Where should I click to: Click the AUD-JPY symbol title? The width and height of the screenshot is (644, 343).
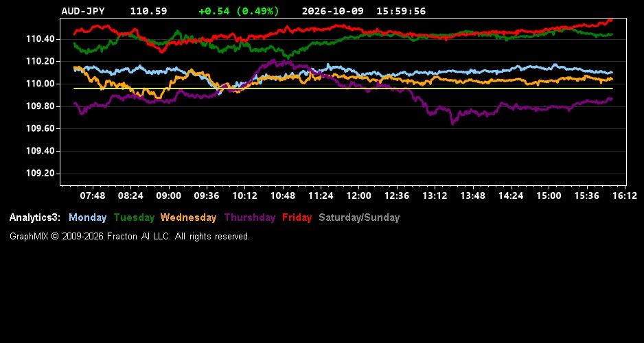click(x=83, y=11)
